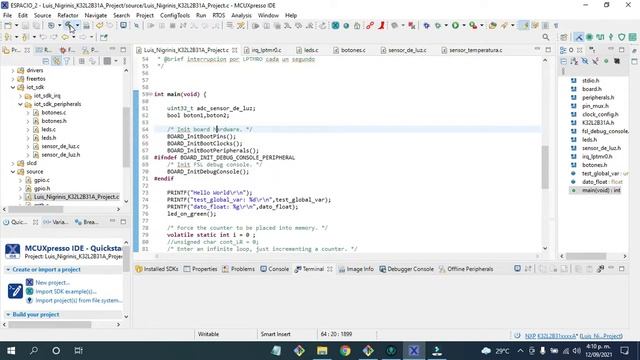Open the Pins config perspective icon

(611, 37)
